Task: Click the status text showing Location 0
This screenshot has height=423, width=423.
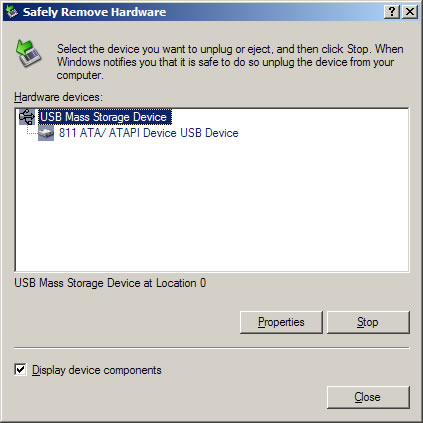Action: 110,283
